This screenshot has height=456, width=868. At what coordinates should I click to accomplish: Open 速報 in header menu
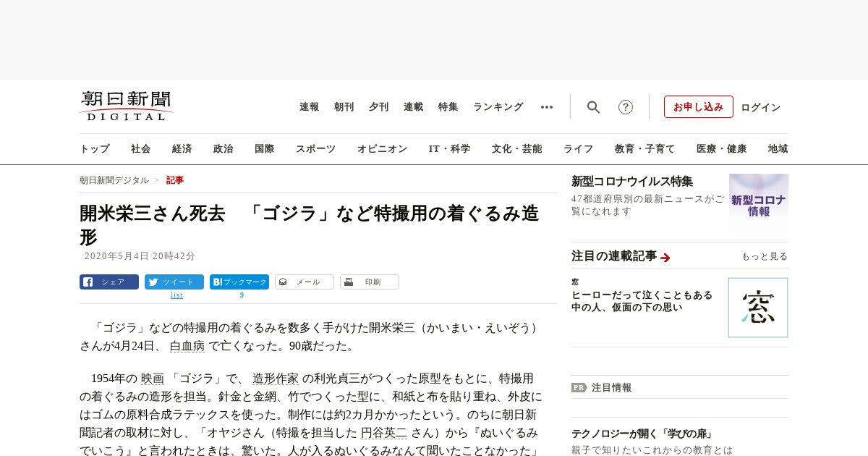coord(310,107)
